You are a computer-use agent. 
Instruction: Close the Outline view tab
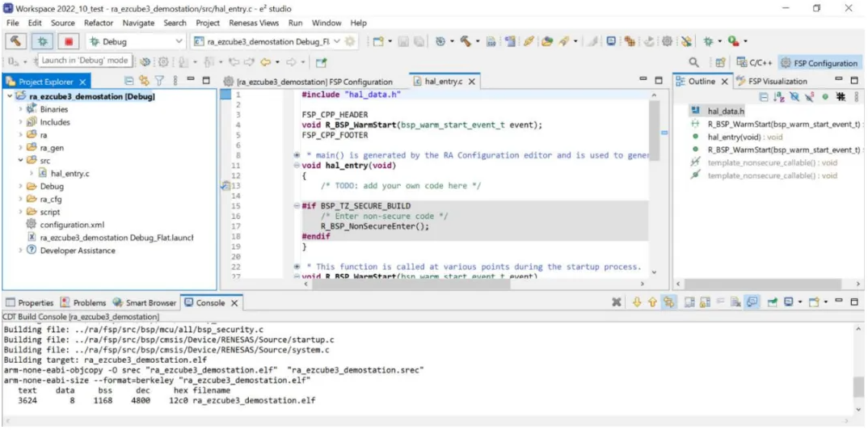(725, 82)
